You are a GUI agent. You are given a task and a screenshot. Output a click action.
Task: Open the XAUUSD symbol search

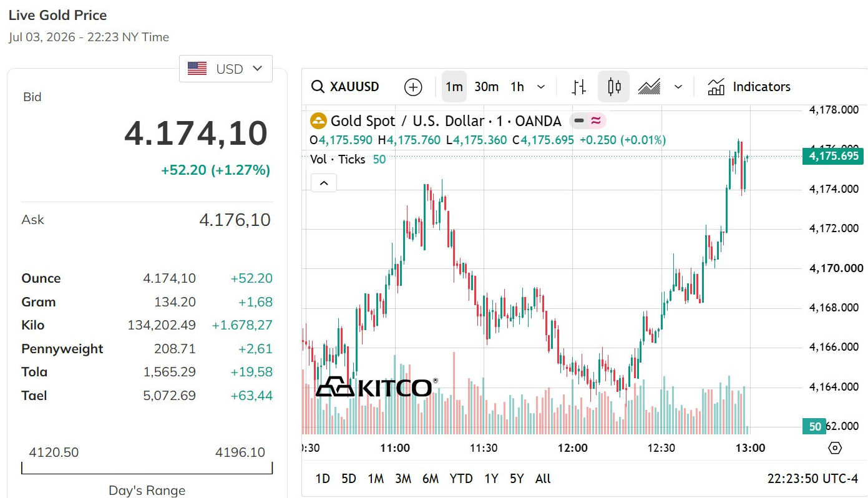345,87
